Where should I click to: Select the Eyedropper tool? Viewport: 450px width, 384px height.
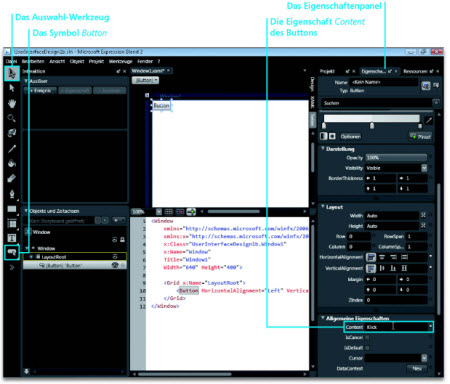[x=12, y=148]
